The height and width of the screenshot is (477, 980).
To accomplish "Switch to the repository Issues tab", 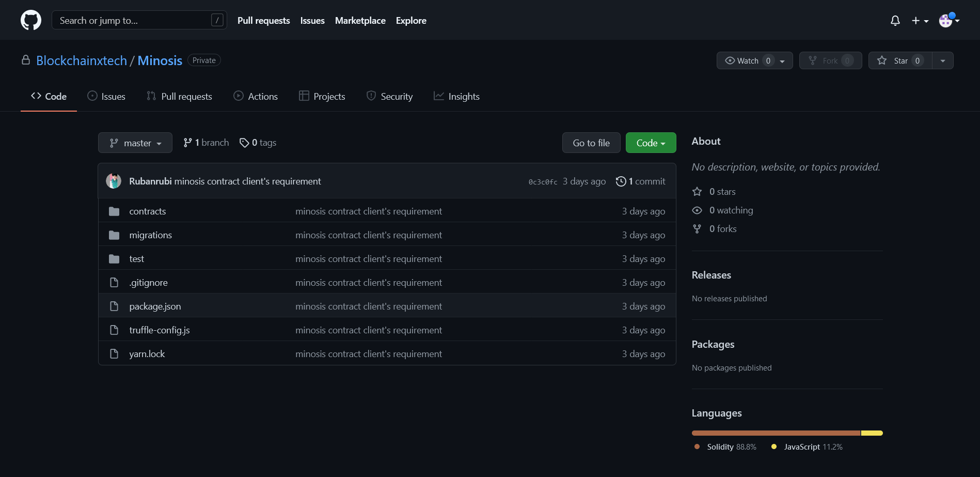I will (106, 96).
